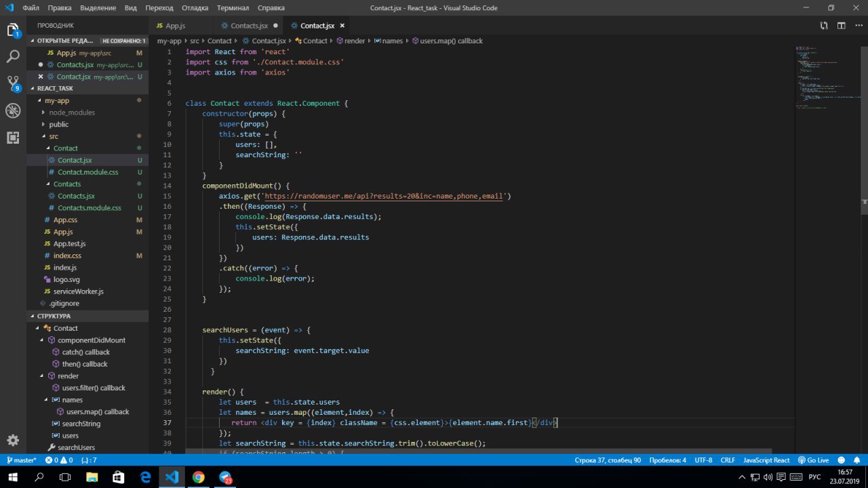The image size is (868, 488).
Task: Close the Contact.jsx editor tab
Action: click(342, 26)
